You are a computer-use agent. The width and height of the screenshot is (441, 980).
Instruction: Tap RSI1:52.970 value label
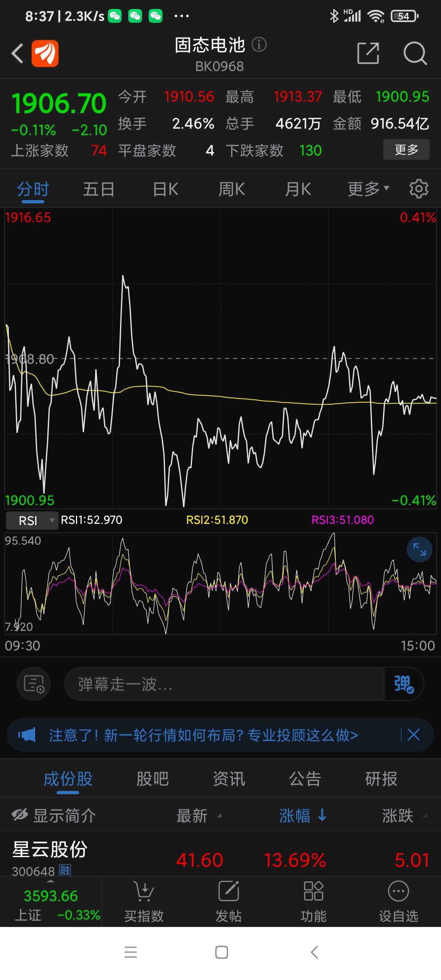point(91,520)
